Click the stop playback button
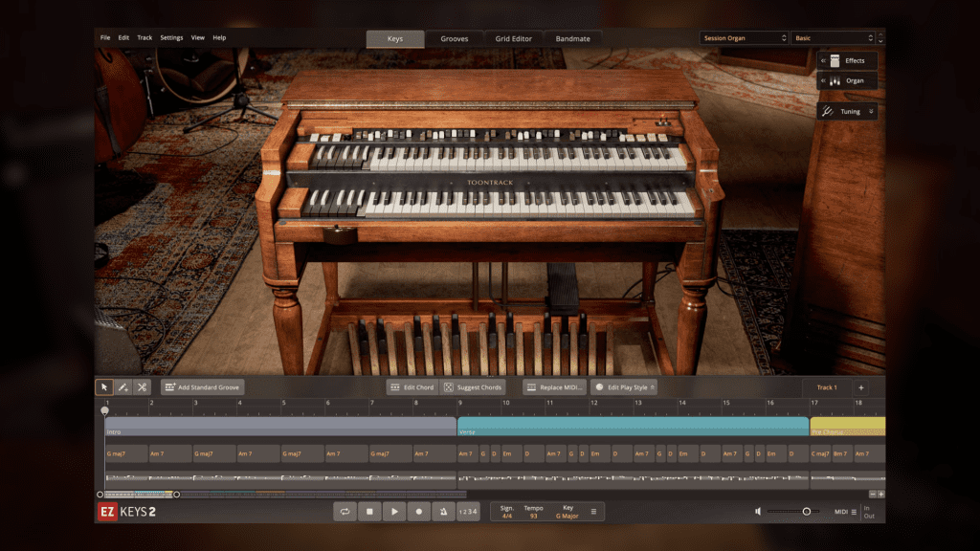980x551 pixels. coord(369,512)
